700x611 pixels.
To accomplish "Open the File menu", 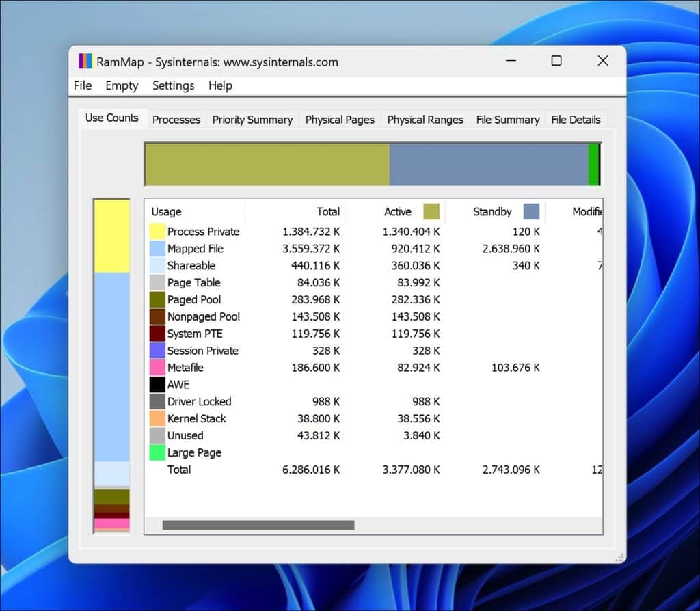I will (82, 85).
